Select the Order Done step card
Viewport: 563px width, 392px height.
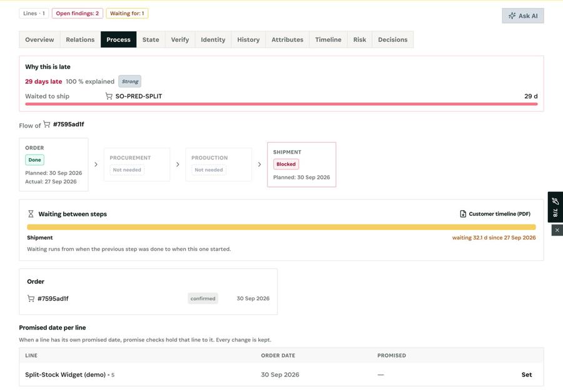point(54,164)
